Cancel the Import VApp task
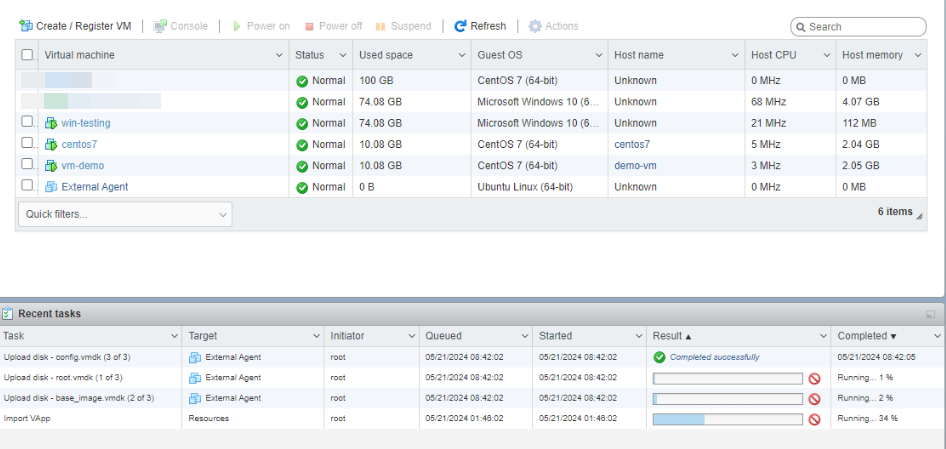The image size is (946, 449). coord(814,419)
